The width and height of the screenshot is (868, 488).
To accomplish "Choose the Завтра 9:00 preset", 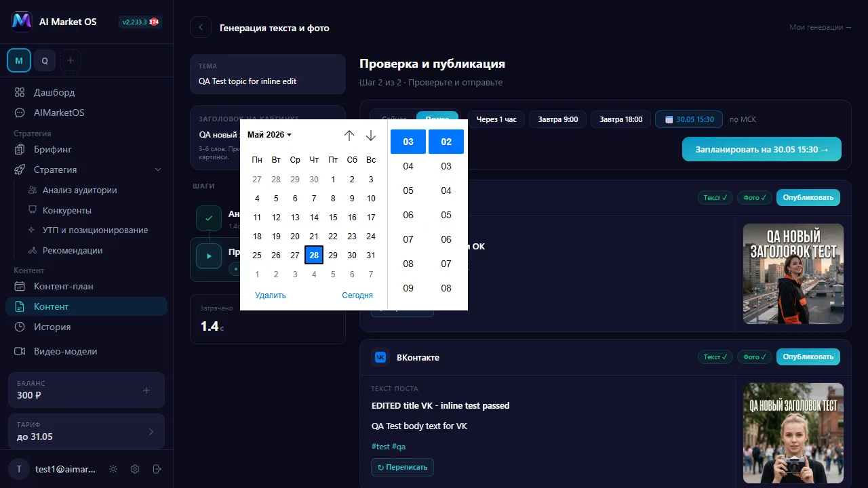I will [x=558, y=119].
